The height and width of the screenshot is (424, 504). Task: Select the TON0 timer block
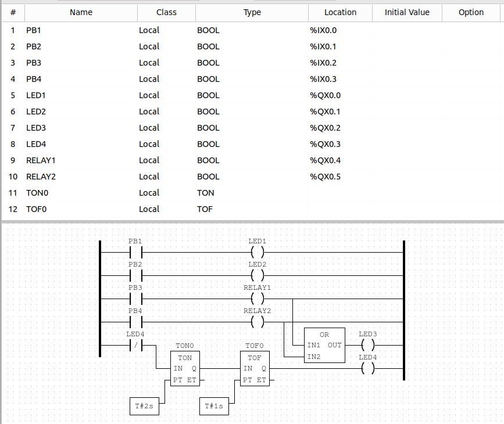tap(185, 368)
